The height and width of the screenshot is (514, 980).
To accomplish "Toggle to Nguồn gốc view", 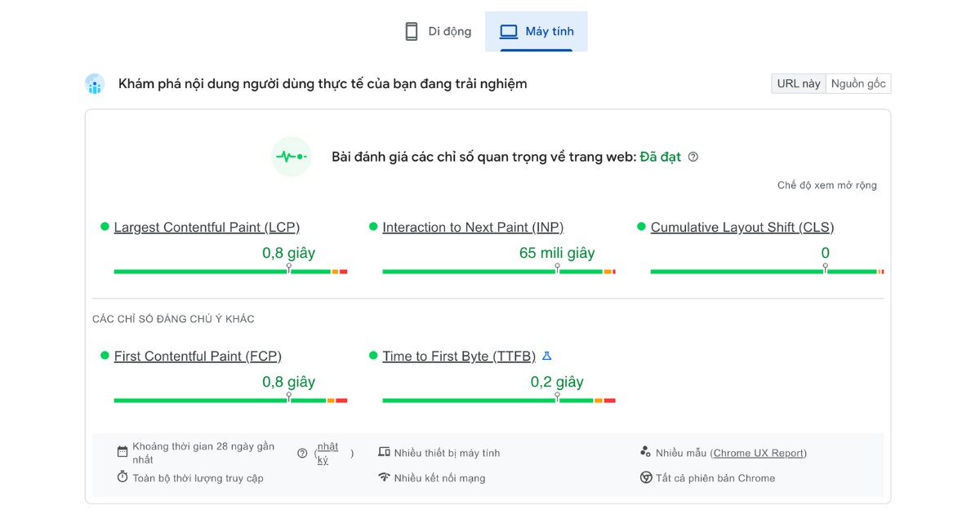I will [x=857, y=83].
